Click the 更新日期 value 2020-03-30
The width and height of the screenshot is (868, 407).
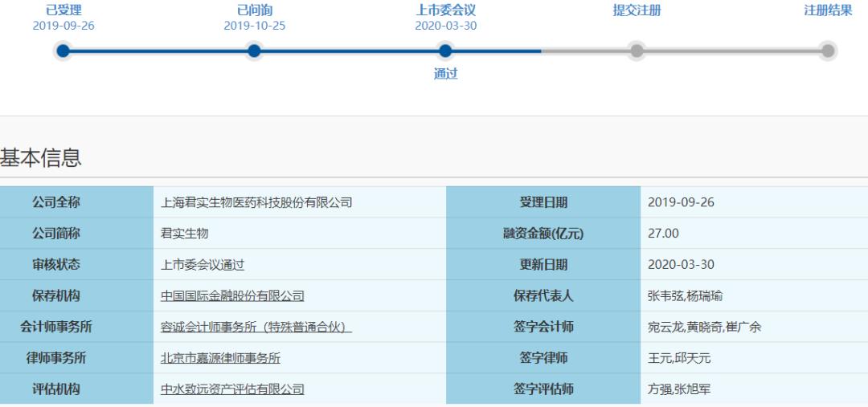pos(681,265)
